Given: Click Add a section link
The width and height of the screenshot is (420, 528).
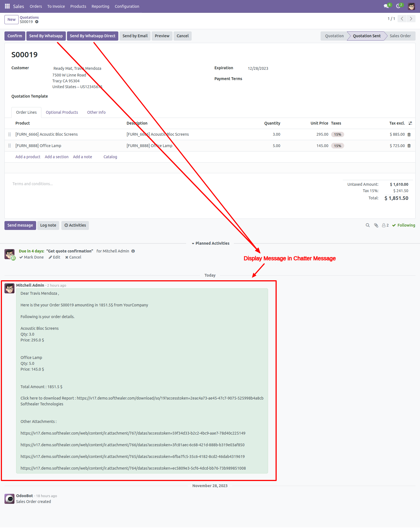Looking at the screenshot, I should (57, 157).
